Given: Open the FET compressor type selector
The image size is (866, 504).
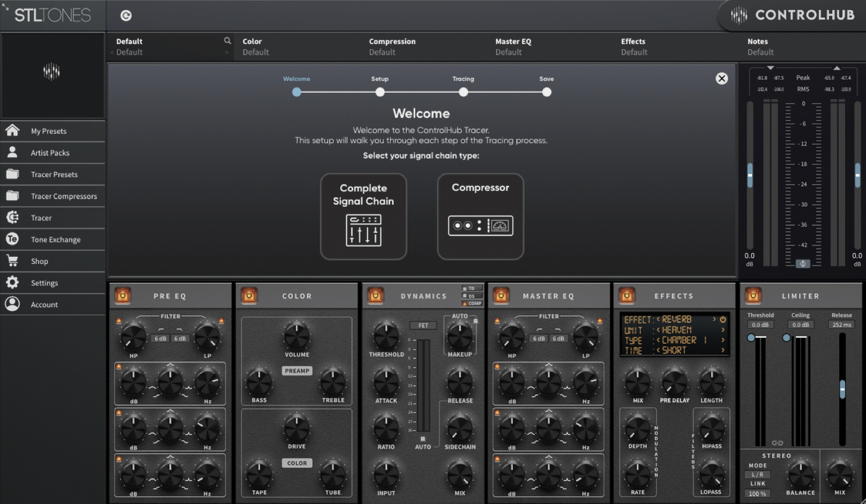Looking at the screenshot, I should [423, 325].
